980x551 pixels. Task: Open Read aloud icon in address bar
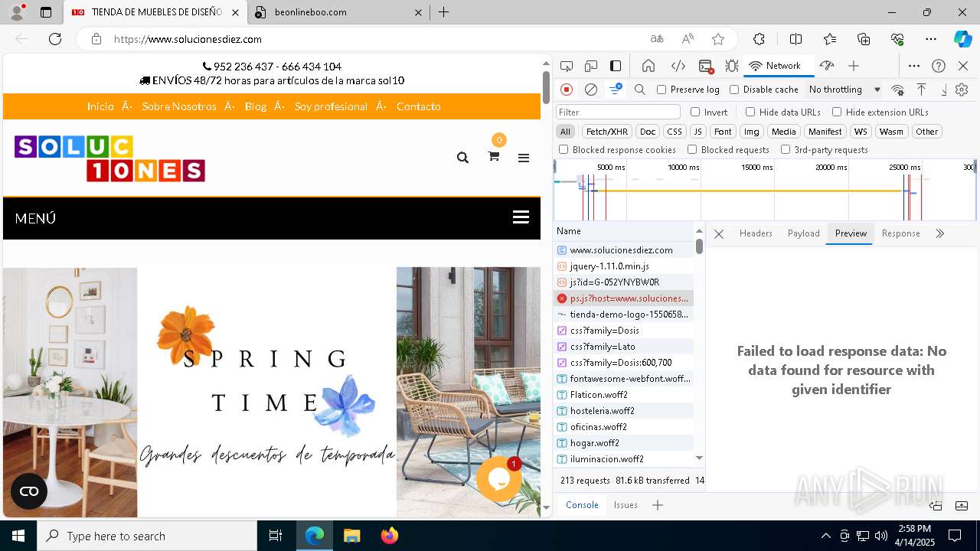(688, 39)
